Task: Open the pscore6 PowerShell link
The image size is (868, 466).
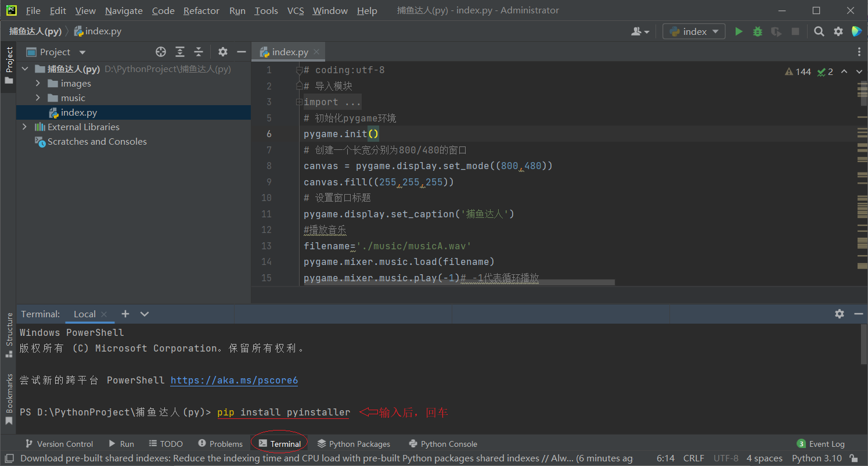Action: [x=233, y=380]
